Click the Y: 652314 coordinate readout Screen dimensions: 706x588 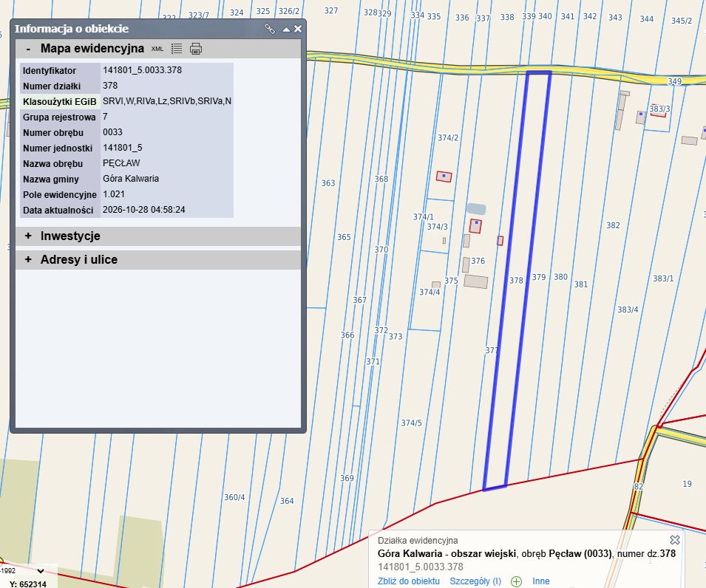coord(28,584)
